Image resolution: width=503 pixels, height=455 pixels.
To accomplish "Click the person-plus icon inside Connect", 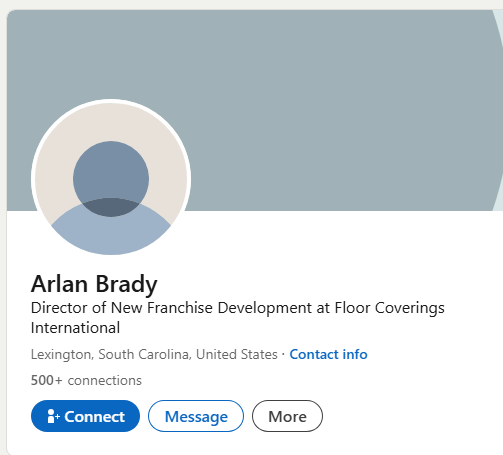I will (54, 416).
